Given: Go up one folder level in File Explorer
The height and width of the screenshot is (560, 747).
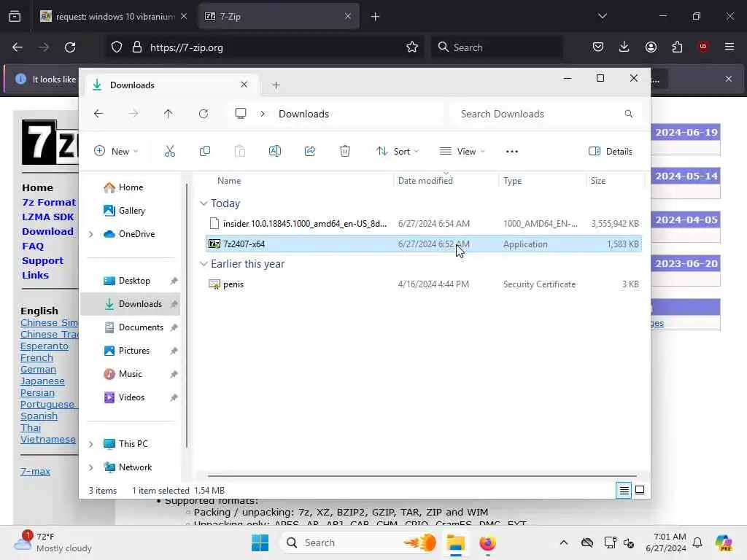Looking at the screenshot, I should click(169, 114).
